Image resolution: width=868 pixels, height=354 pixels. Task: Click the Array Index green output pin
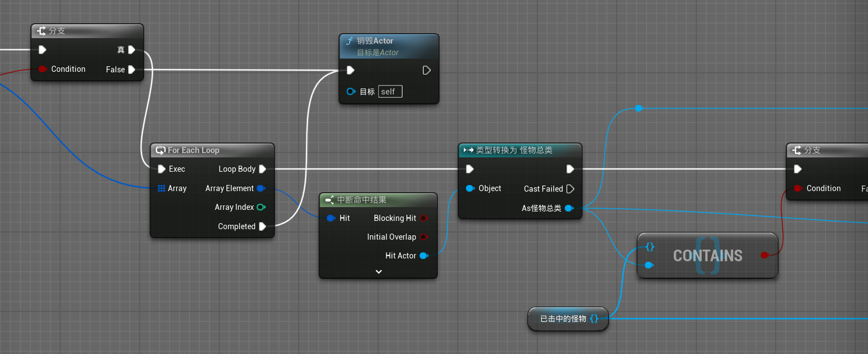tap(261, 207)
